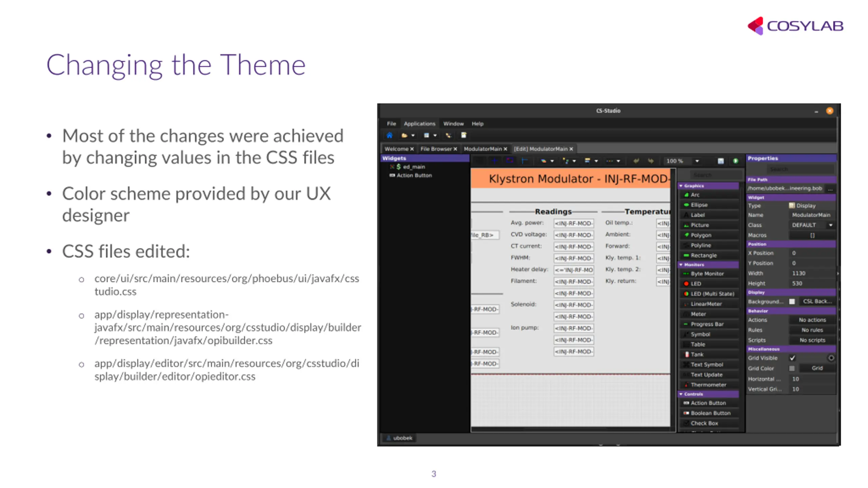868x488 pixels.
Task: Pick the Boolean Button widget under Controls
Action: 709,413
